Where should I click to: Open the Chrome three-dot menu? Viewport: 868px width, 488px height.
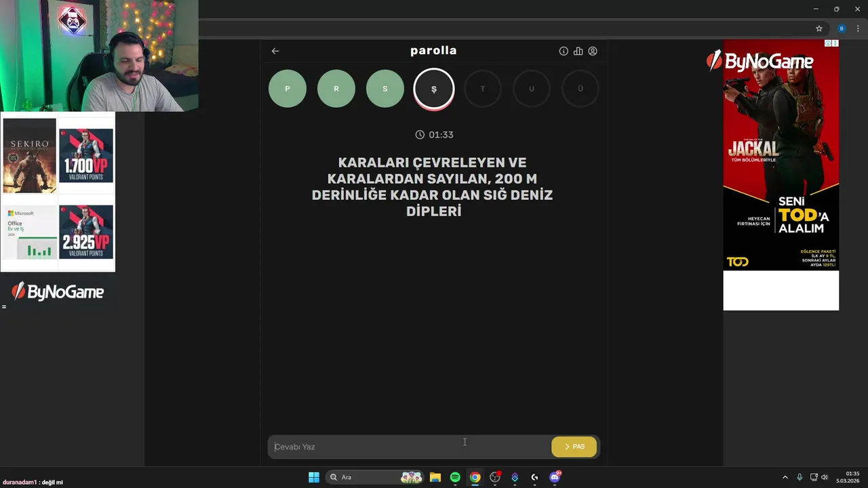(858, 28)
